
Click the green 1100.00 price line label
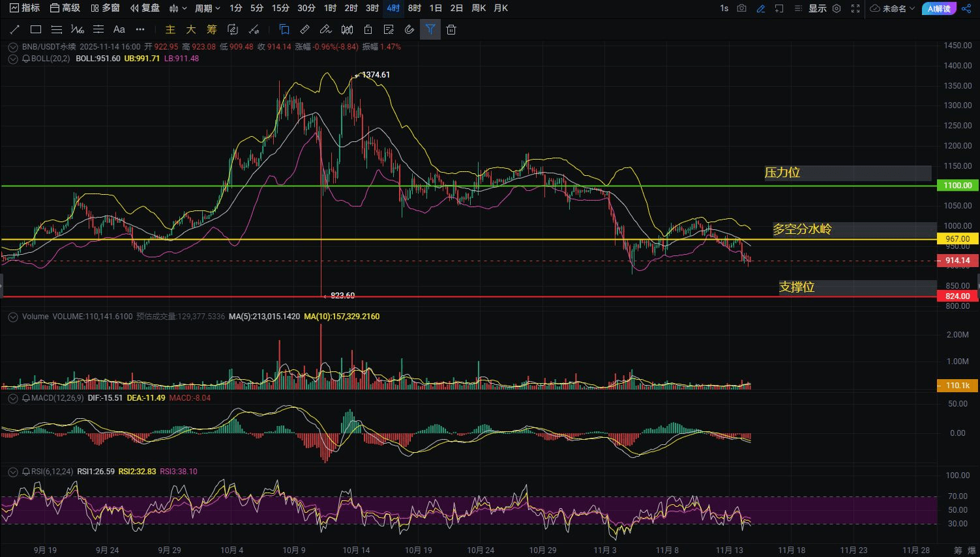click(x=957, y=186)
